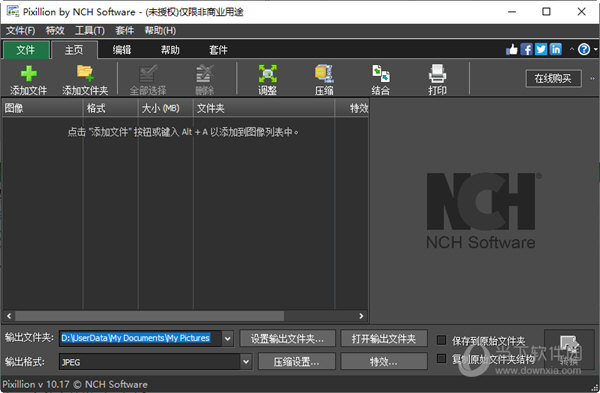This screenshot has height=393, width=600.
Task: Click the list scrollbar left arrow
Action: [x=9, y=316]
